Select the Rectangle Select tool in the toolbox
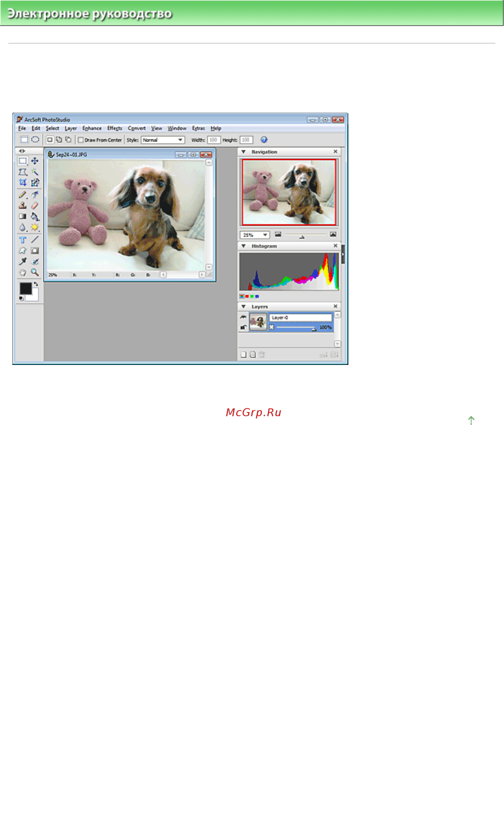504x824 pixels. point(23,161)
